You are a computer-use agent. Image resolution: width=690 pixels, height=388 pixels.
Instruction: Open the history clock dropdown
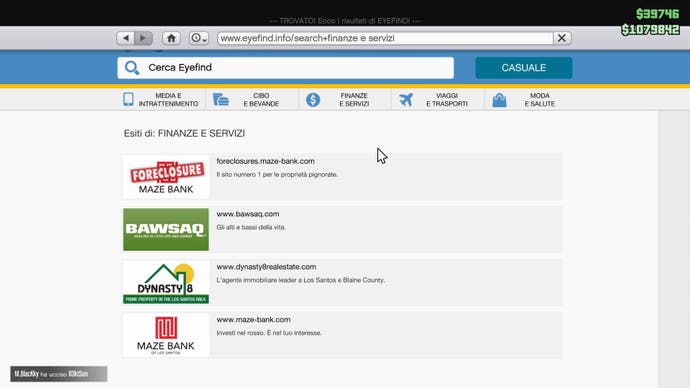click(x=199, y=38)
